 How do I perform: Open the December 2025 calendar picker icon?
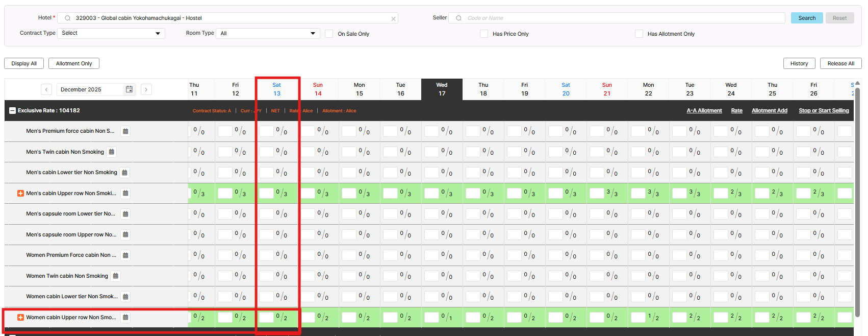130,89
